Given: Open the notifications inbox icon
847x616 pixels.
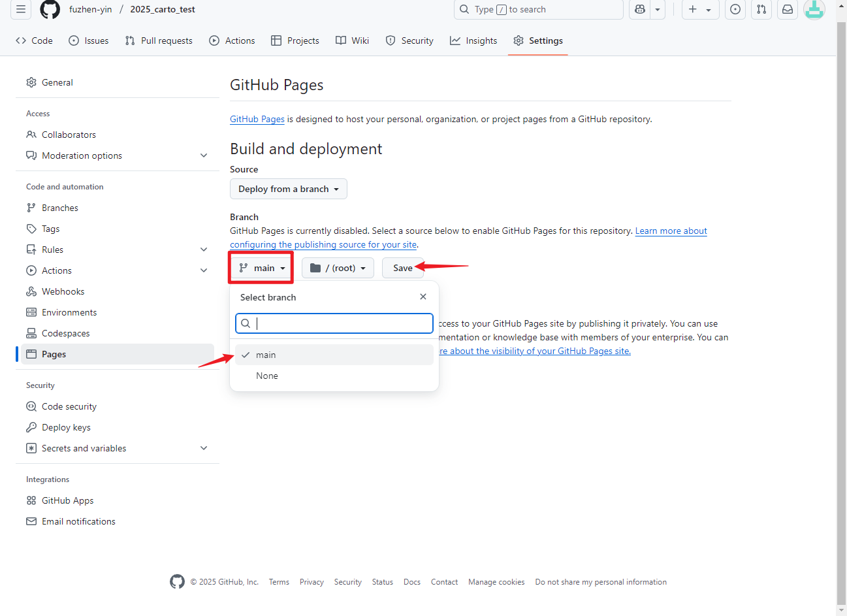Looking at the screenshot, I should coord(788,9).
